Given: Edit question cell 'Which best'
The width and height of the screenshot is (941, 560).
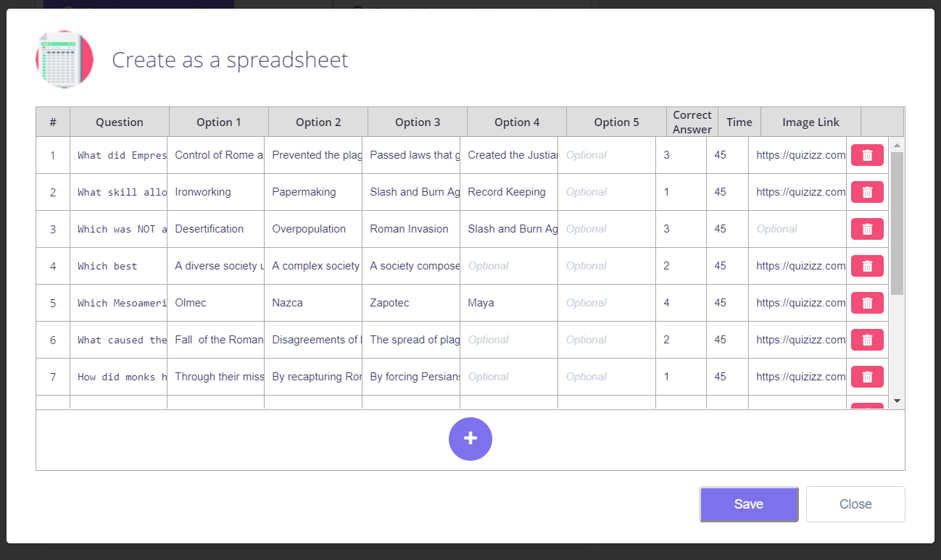Looking at the screenshot, I should click(119, 266).
